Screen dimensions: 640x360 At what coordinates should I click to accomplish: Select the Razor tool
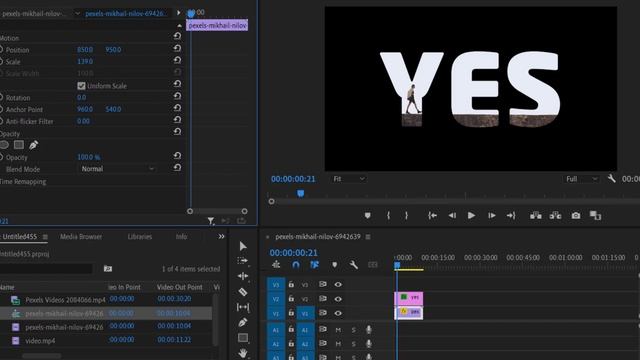click(x=242, y=292)
